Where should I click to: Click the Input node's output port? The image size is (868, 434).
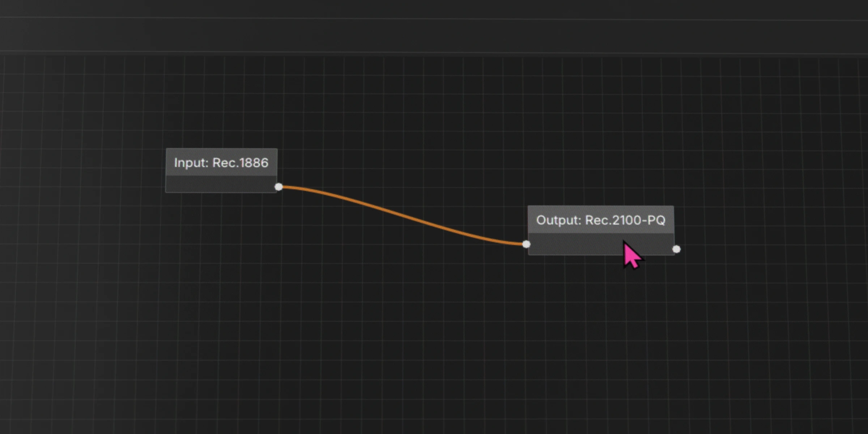(278, 187)
